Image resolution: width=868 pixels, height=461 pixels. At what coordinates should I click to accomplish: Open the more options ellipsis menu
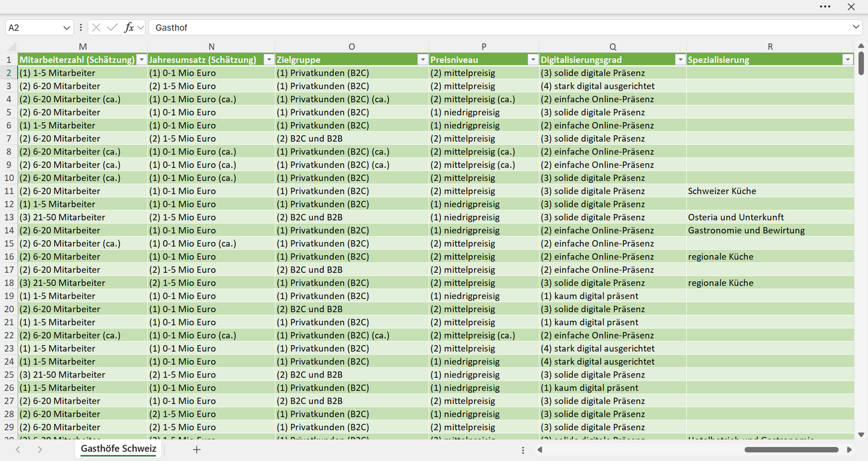825,7
